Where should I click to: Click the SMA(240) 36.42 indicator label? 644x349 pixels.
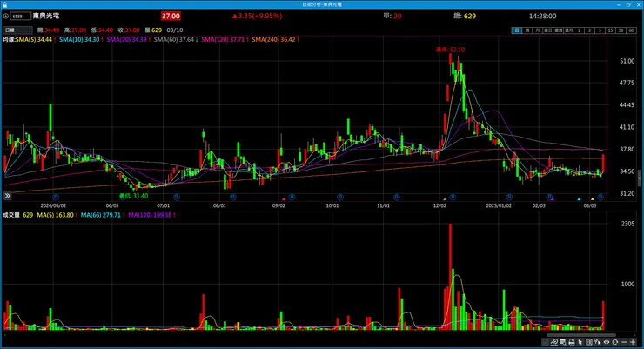coord(273,39)
